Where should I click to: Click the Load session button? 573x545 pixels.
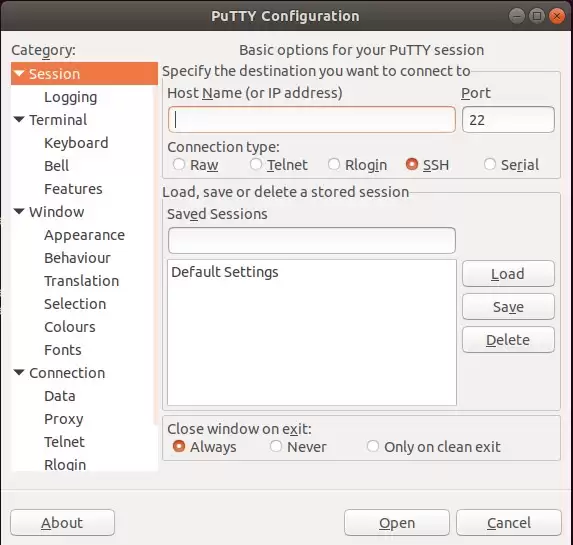(508, 274)
